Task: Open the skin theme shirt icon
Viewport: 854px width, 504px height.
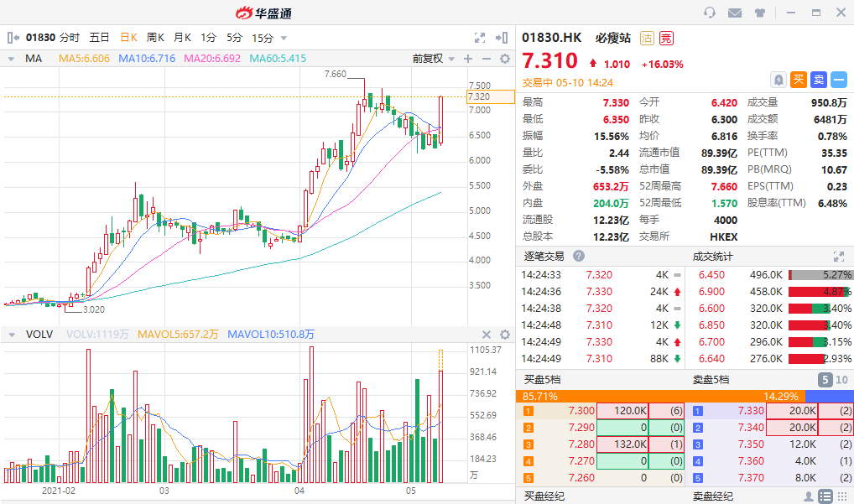Action: [x=760, y=13]
